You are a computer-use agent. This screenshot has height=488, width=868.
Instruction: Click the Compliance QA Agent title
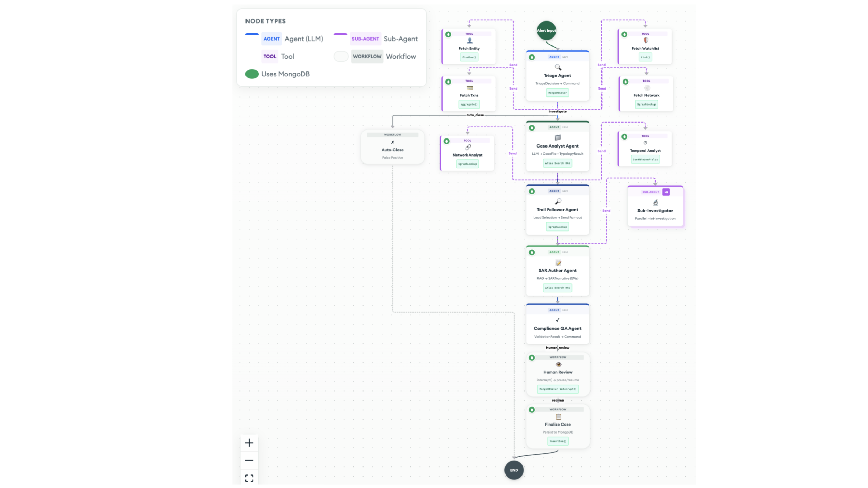557,328
